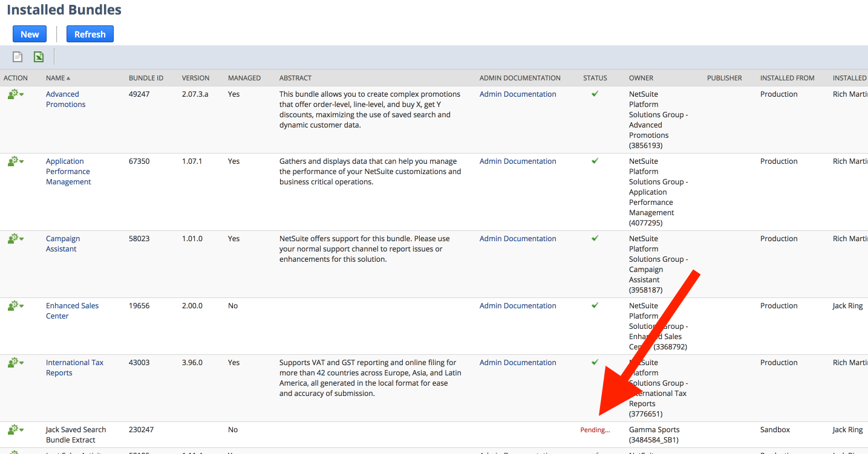Select Jack Ring in Enhanced Sales Center row
Image resolution: width=868 pixels, height=454 pixels.
[848, 306]
